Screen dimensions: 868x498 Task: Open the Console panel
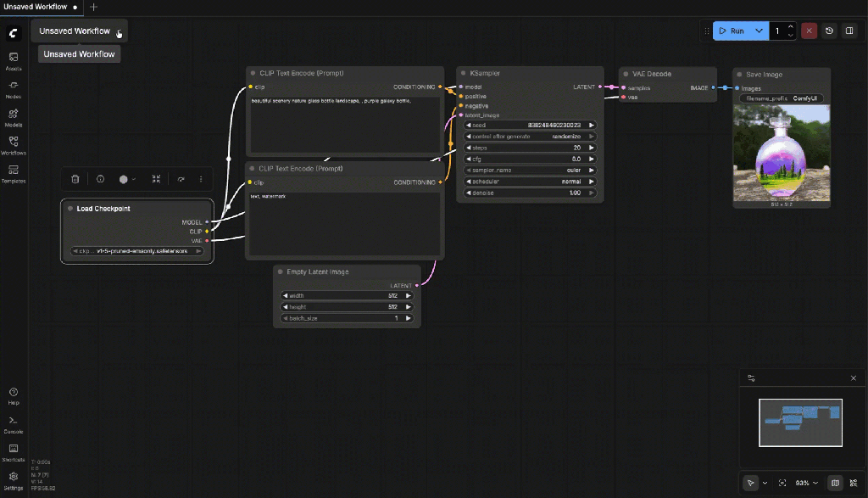14,423
